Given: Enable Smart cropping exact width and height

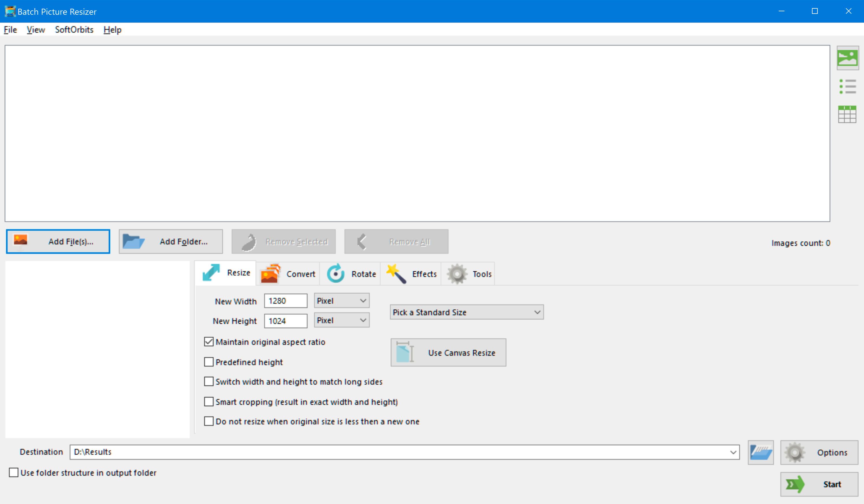Looking at the screenshot, I should click(x=210, y=402).
